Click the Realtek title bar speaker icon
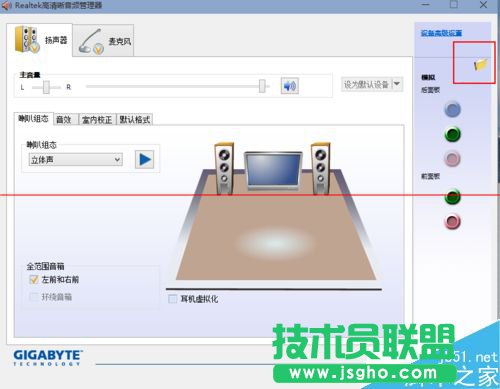The height and width of the screenshot is (389, 500). (x=6, y=5)
